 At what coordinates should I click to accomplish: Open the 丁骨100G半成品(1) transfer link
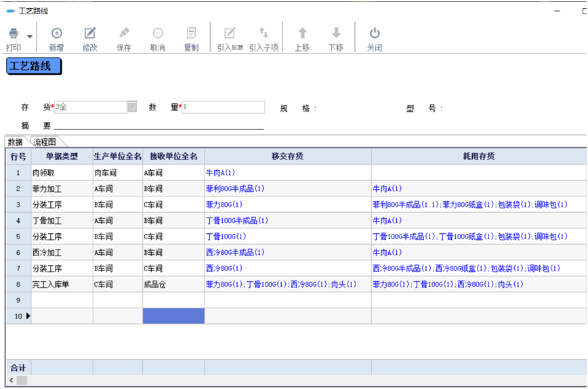[x=237, y=220]
